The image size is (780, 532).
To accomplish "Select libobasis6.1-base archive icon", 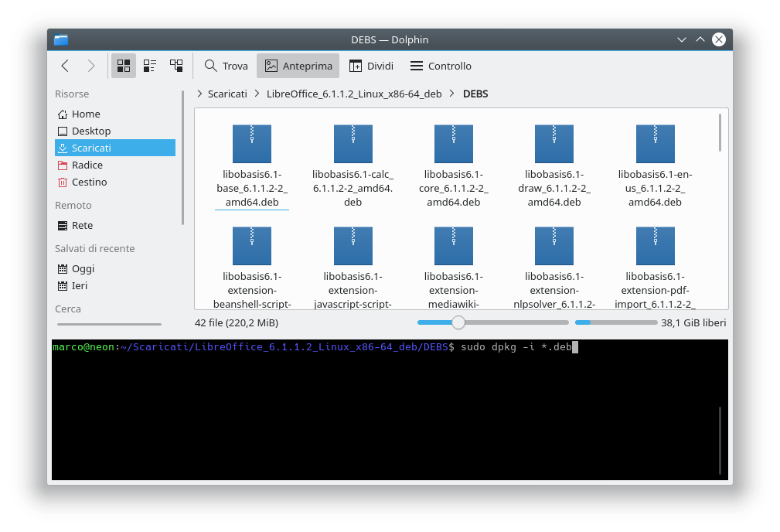I will point(252,144).
